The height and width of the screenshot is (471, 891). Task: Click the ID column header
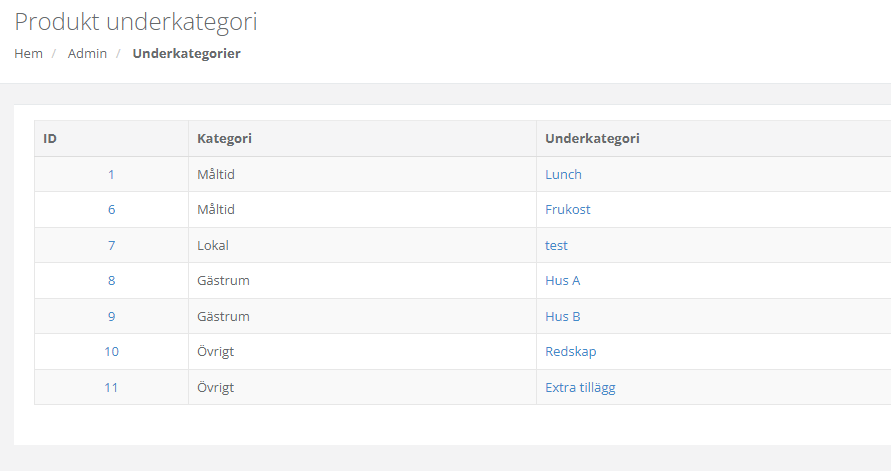click(50, 139)
